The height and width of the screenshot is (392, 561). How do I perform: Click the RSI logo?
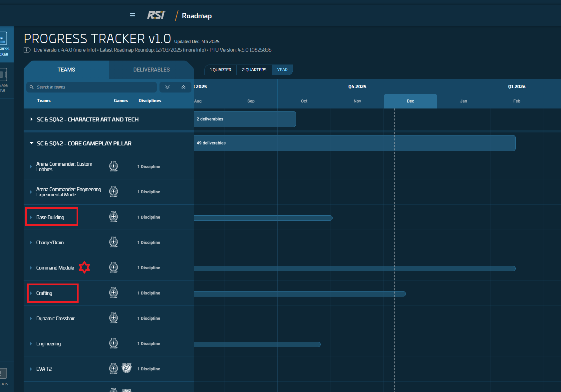pyautogui.click(x=156, y=15)
